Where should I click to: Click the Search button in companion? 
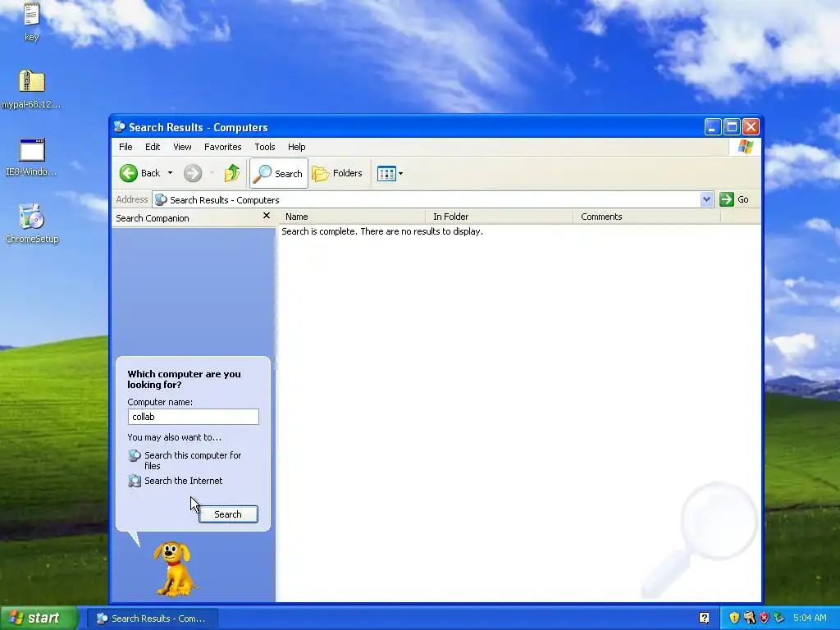[228, 514]
